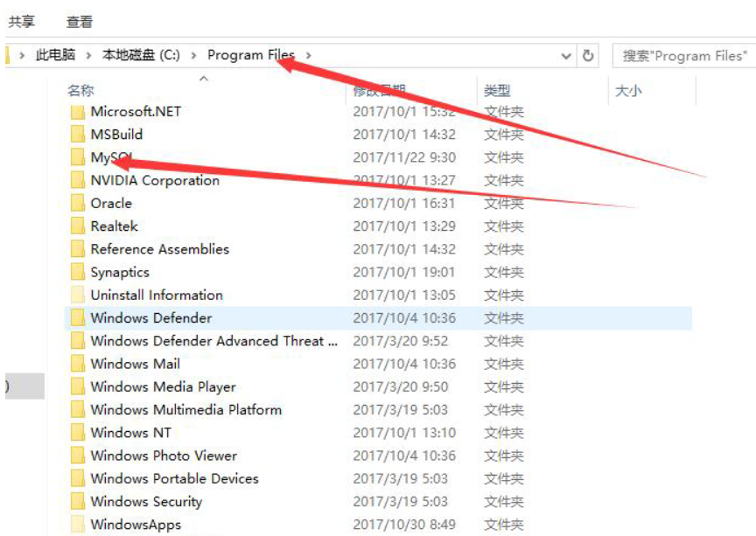
Task: Select Windows Portable Devices folder icon
Action: coord(78,478)
